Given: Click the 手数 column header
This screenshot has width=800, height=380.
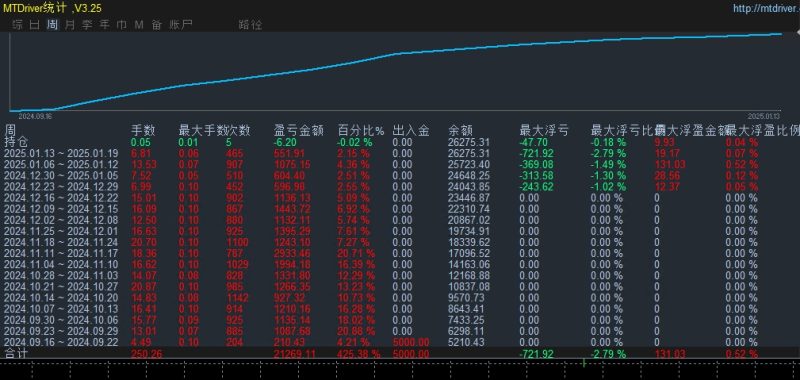Looking at the screenshot, I should (143, 131).
